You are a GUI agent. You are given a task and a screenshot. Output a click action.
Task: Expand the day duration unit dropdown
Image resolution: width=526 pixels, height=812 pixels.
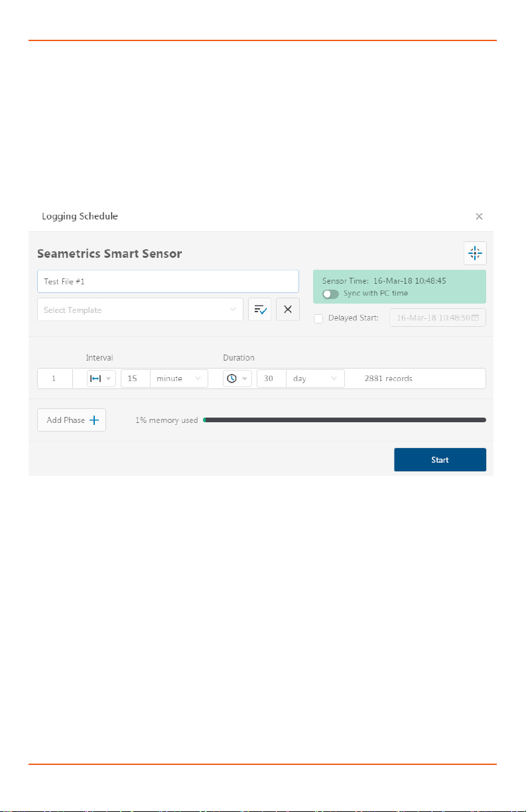pos(316,378)
